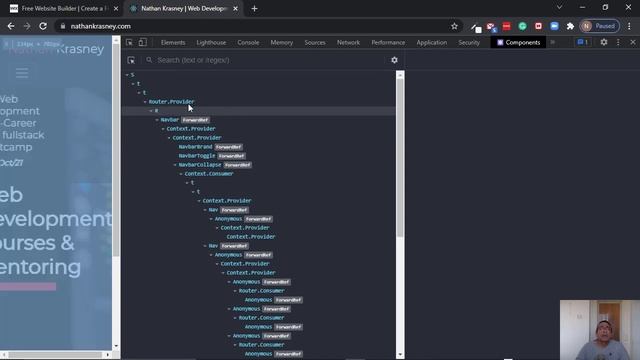Collapse the root s node arrow
Screen dimensions: 640x360
[x=127, y=75]
